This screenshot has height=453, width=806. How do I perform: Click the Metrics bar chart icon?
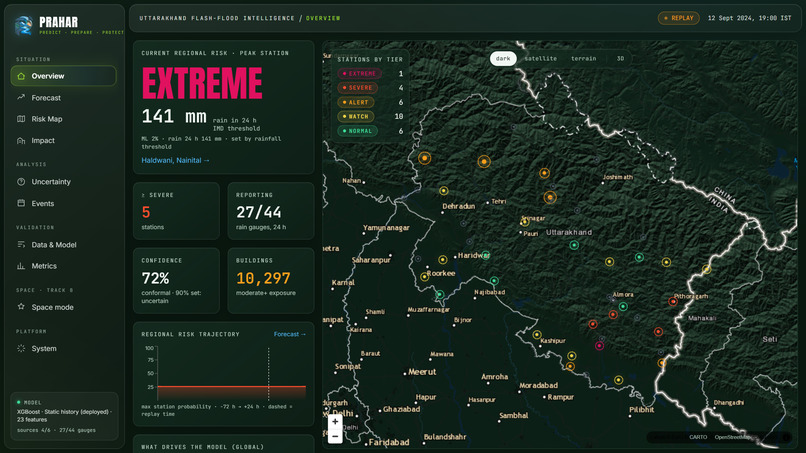21,266
